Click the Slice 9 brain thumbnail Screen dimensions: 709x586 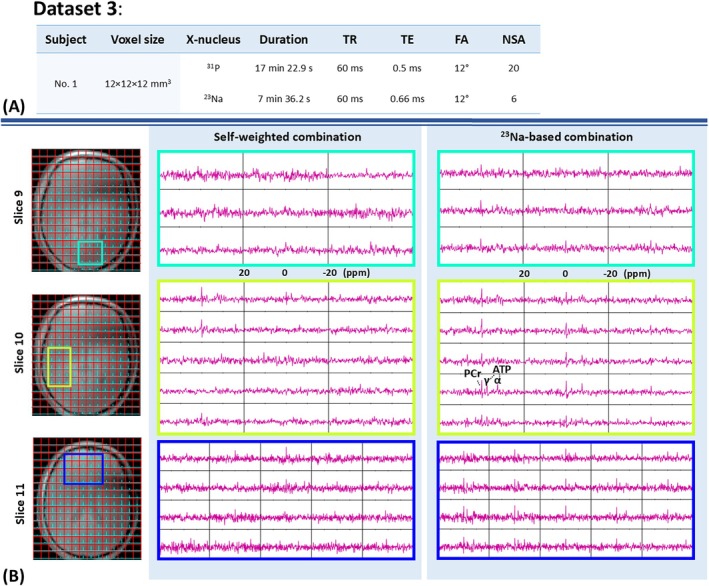tap(86, 210)
